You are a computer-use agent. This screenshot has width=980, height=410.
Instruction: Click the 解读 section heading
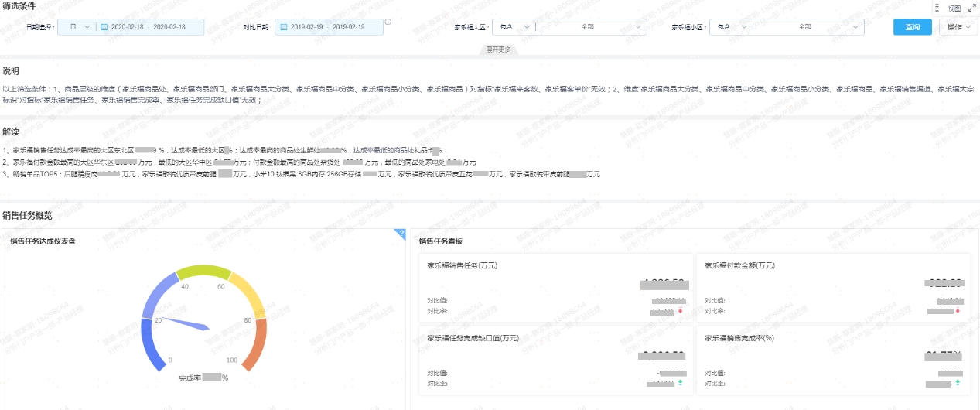click(11, 132)
